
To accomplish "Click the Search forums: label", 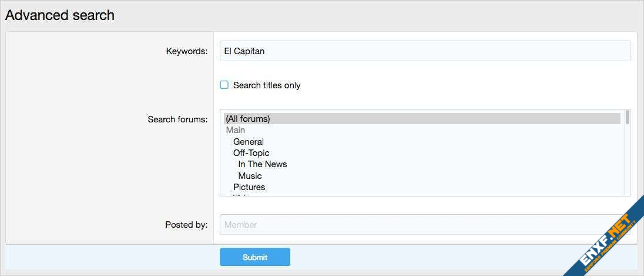I will coord(177,119).
